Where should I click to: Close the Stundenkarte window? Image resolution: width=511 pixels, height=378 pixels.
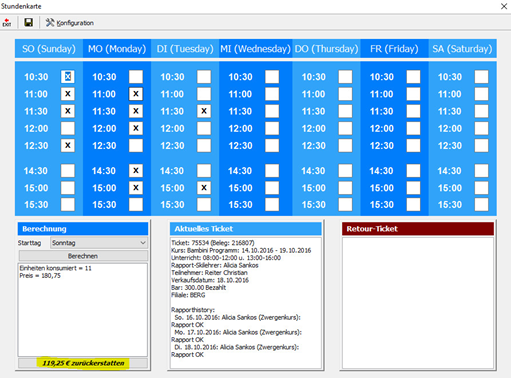[504, 6]
